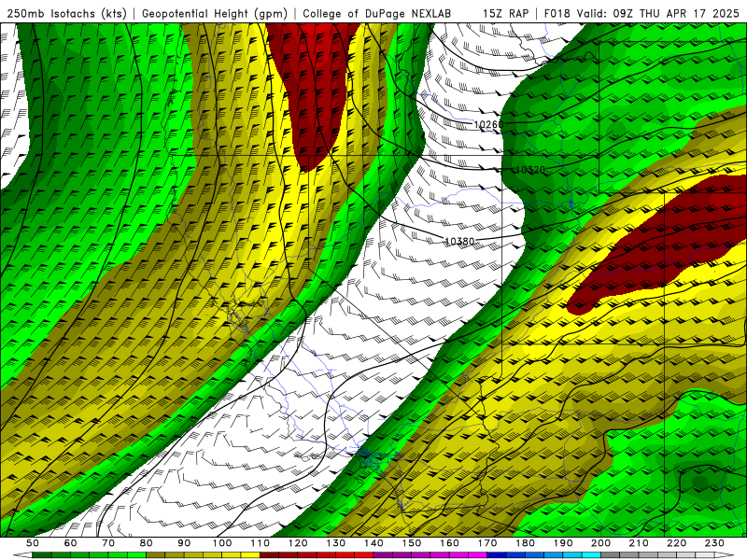This screenshot has height=560, width=747.
Task: Click the magenta swatch ending at 170
Action: (x=477, y=554)
